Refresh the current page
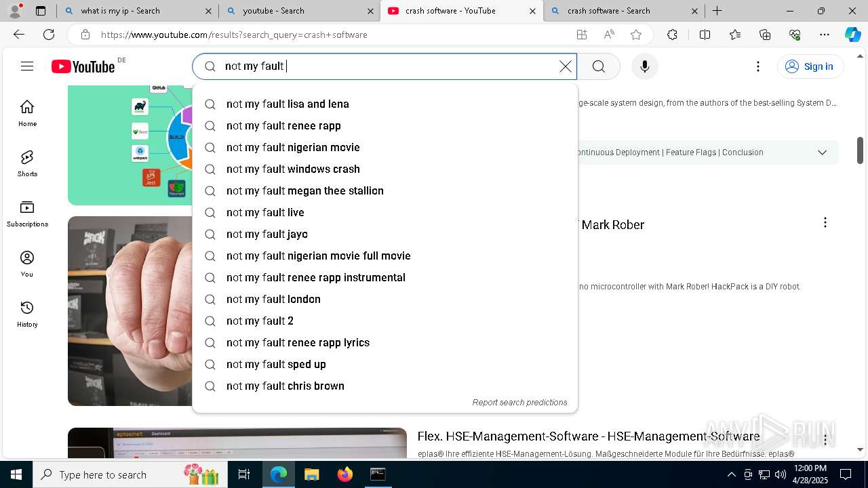Image resolution: width=868 pixels, height=488 pixels. pos(49,35)
